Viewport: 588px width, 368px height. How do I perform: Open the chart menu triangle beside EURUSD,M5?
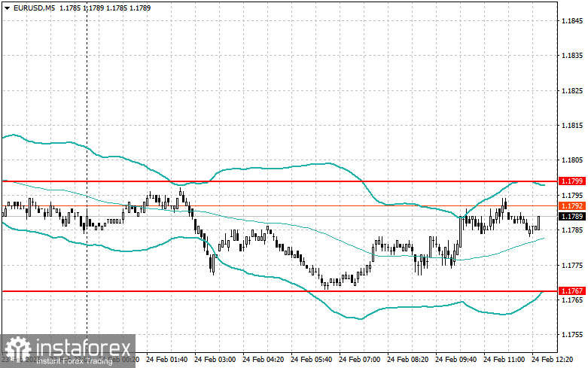(x=7, y=8)
